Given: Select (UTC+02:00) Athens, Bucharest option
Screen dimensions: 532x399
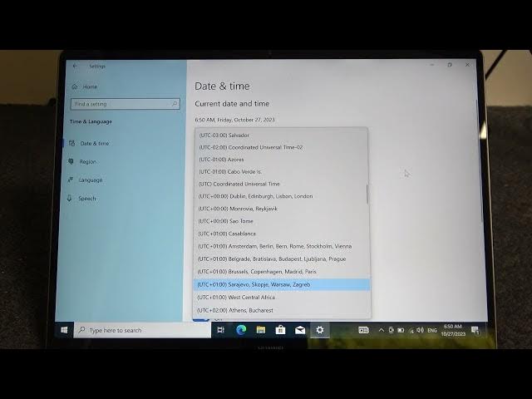Looking at the screenshot, I should coord(282,310).
